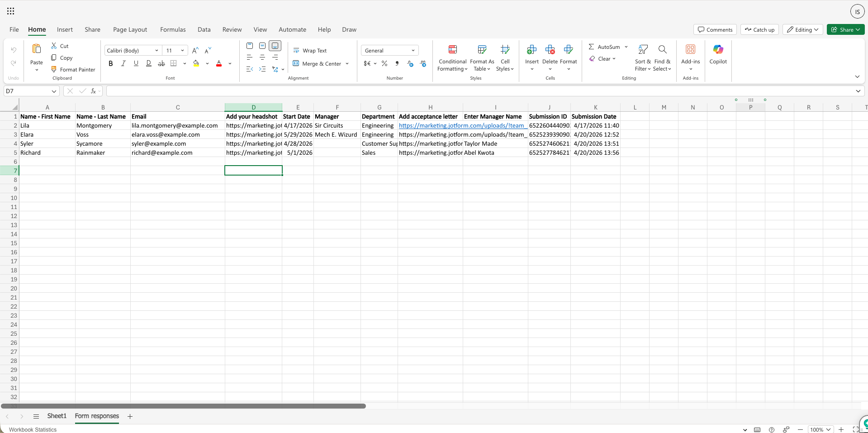Click the Format Painter tool
868x433 pixels.
[x=73, y=69]
